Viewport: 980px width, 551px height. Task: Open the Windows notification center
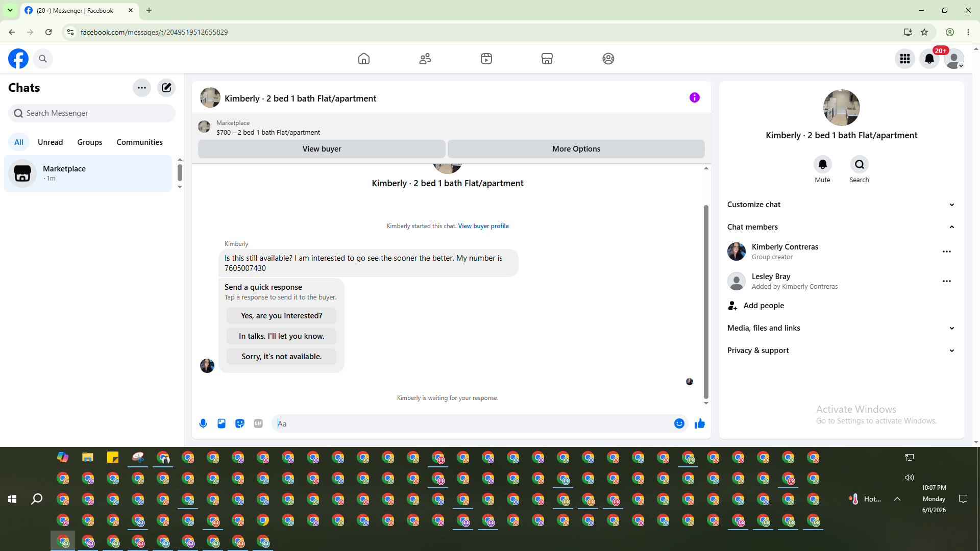pyautogui.click(x=963, y=499)
